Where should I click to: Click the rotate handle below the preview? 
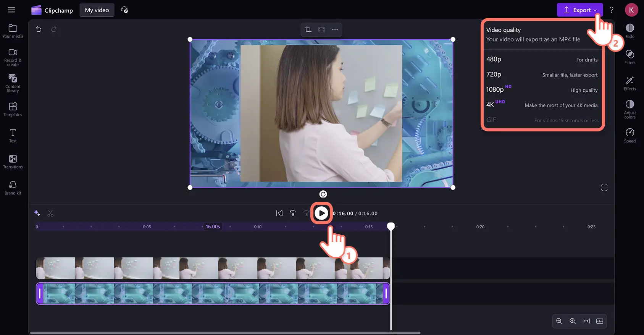[323, 194]
